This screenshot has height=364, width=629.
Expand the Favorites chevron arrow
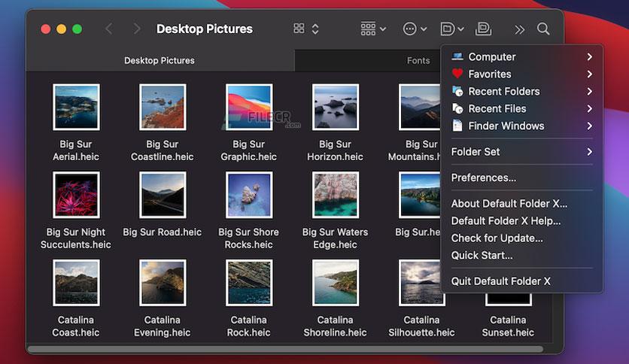pos(589,74)
